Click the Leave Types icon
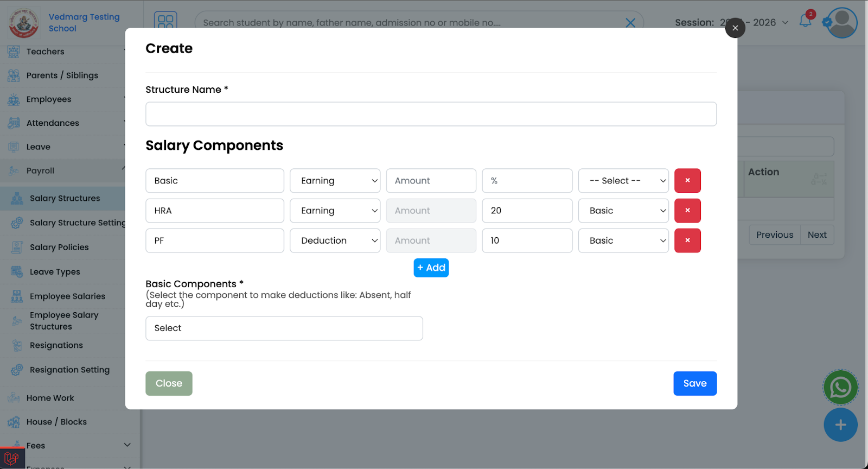This screenshot has width=868, height=469. pos(17,272)
